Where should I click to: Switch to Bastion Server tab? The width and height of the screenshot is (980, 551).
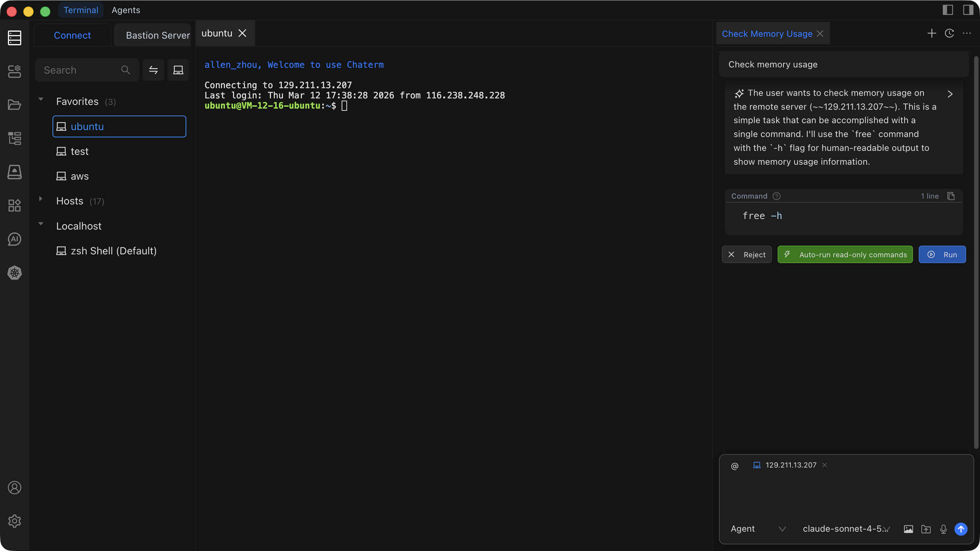click(157, 35)
